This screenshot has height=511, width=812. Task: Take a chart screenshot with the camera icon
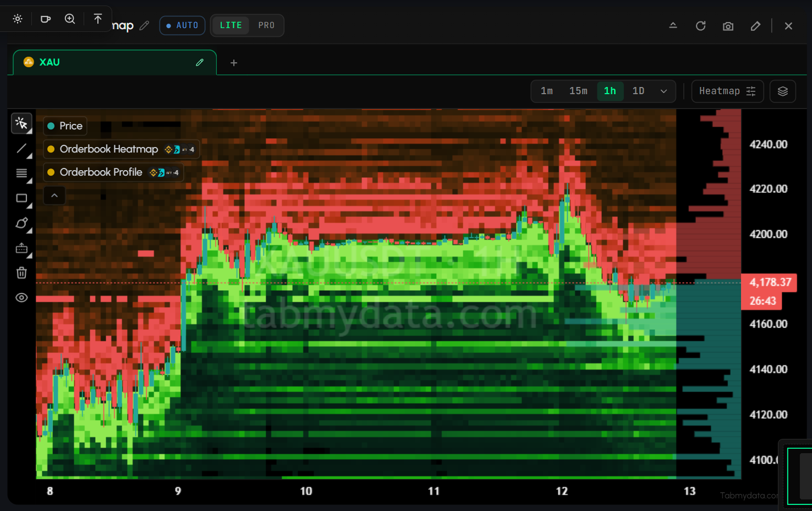[x=728, y=26]
